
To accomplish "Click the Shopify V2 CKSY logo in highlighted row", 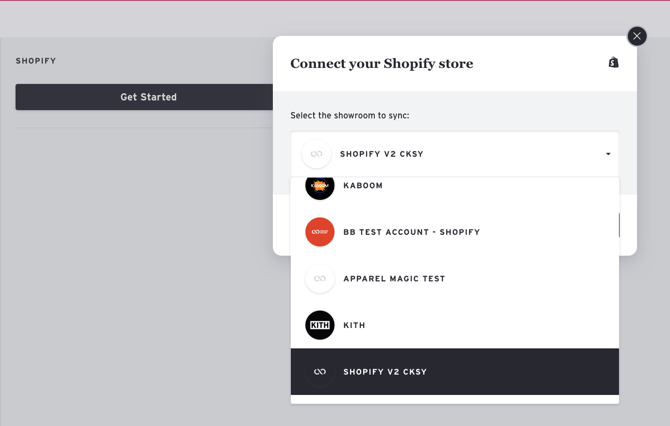I will point(320,372).
